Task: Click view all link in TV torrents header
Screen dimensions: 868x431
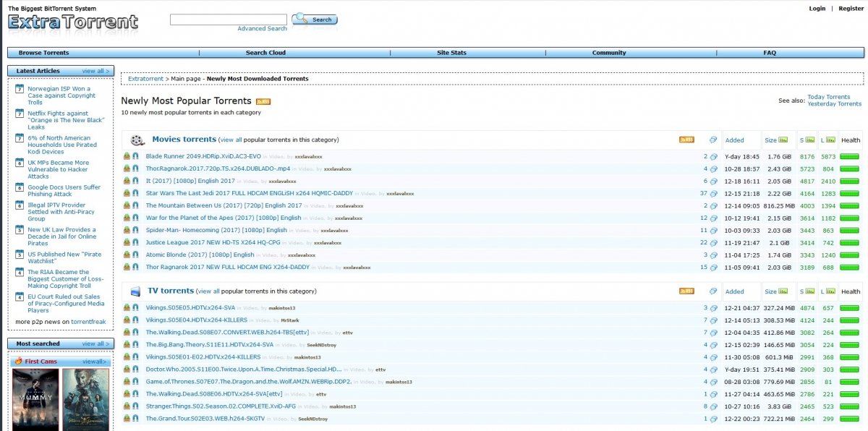Action: point(208,291)
